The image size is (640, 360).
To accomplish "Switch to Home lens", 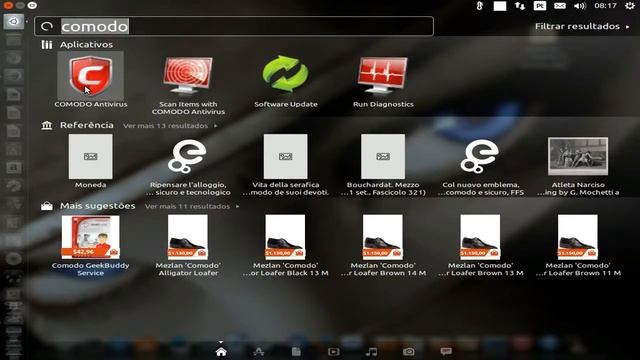I will [221, 351].
